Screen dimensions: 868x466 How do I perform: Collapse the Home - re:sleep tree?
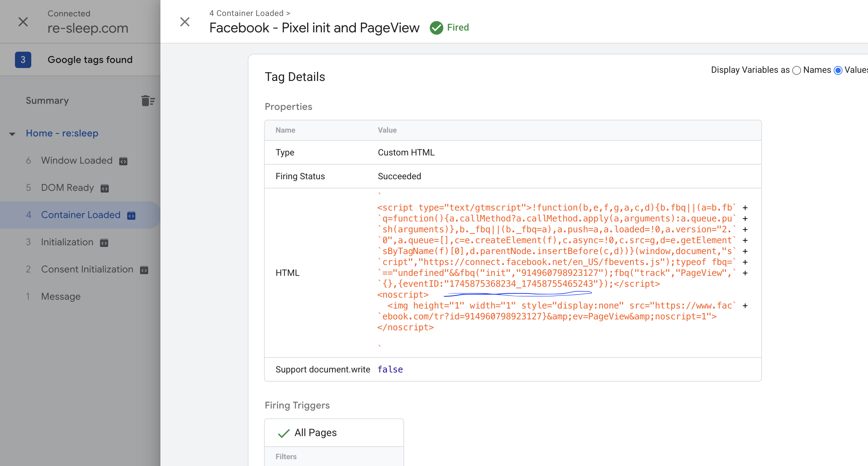12,134
